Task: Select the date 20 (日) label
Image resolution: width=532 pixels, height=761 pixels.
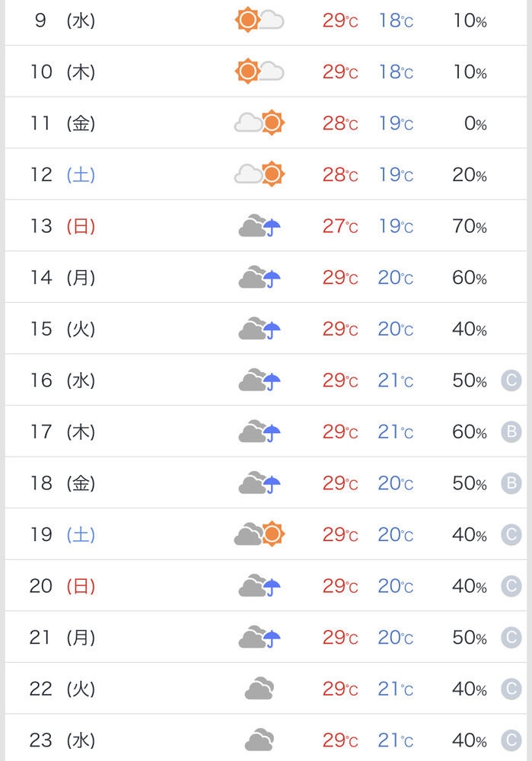Action: tap(62, 586)
